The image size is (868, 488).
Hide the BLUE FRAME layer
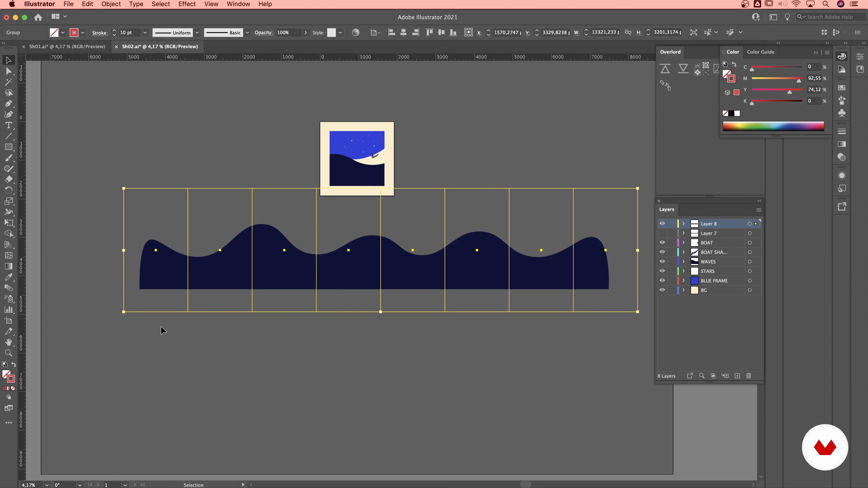coord(662,280)
